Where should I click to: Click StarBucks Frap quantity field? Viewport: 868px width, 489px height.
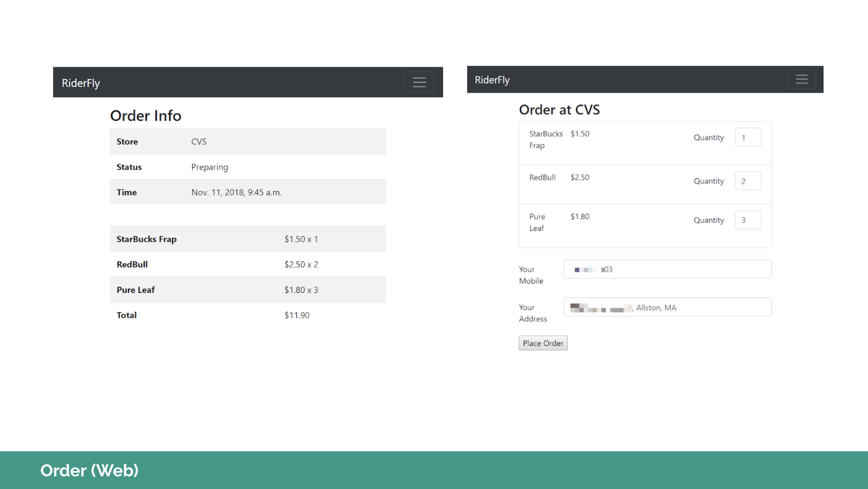pyautogui.click(x=748, y=137)
